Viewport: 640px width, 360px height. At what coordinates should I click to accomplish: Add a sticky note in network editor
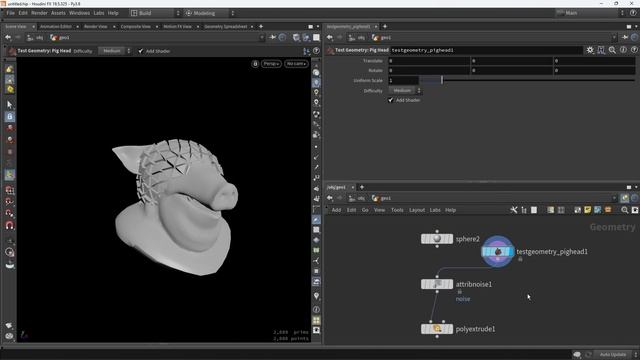(587, 210)
